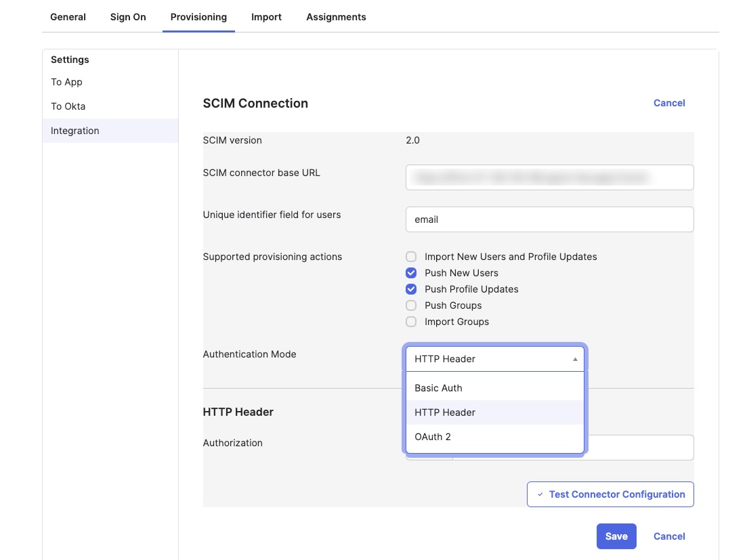Click the SCIM Connection heading
The width and height of the screenshot is (747, 560).
pos(255,104)
